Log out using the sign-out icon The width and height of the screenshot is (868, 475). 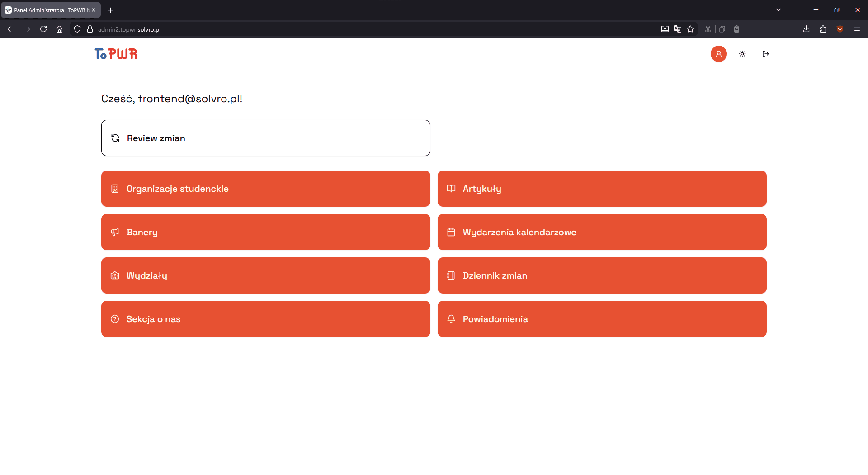click(x=766, y=54)
